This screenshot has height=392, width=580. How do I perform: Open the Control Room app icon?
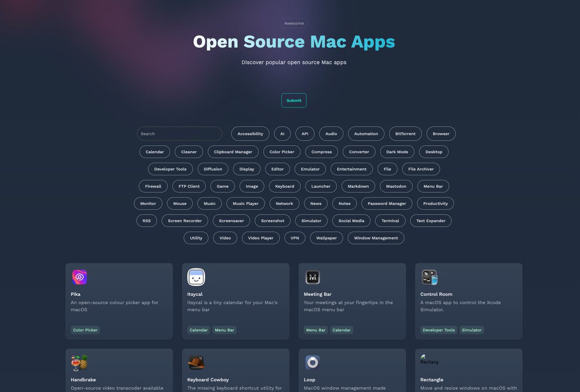click(429, 277)
